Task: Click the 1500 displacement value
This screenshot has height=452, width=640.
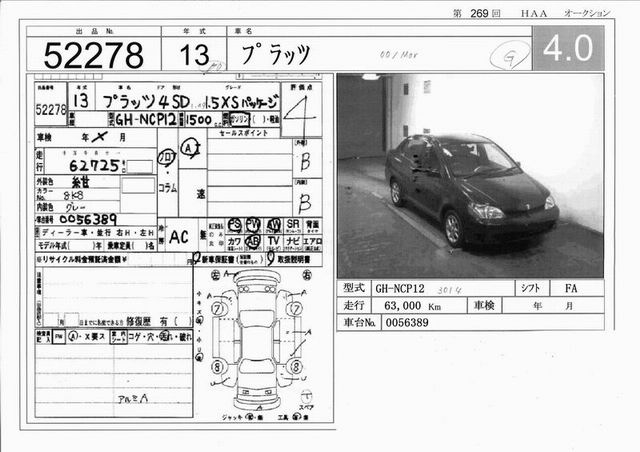Action: pyautogui.click(x=199, y=120)
